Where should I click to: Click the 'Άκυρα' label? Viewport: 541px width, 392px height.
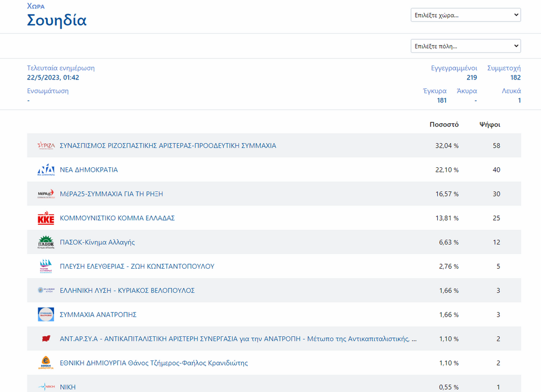[x=467, y=91]
